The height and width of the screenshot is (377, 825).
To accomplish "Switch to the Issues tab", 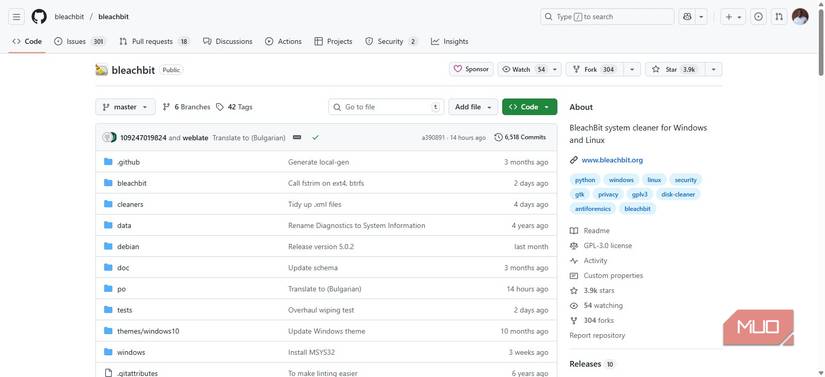I will [80, 42].
